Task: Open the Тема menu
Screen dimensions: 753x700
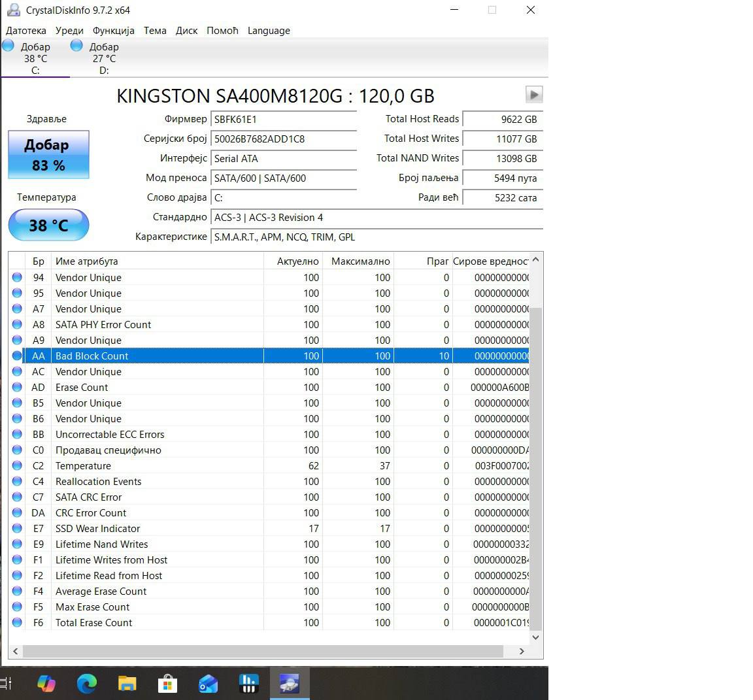Action: [x=155, y=31]
